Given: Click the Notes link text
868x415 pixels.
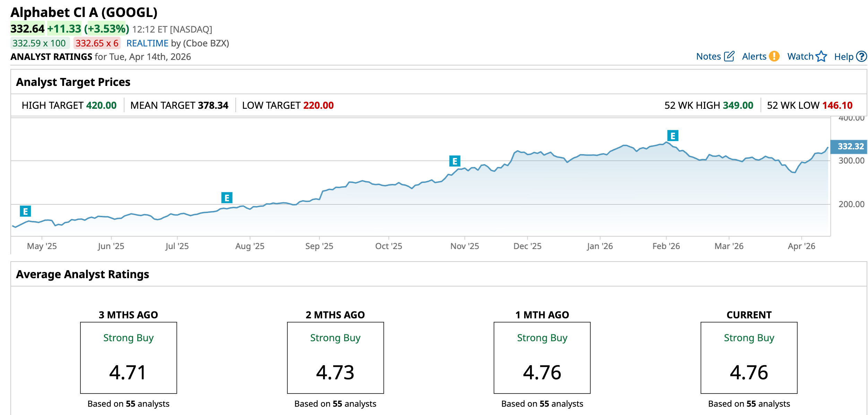Looking at the screenshot, I should tap(708, 56).
